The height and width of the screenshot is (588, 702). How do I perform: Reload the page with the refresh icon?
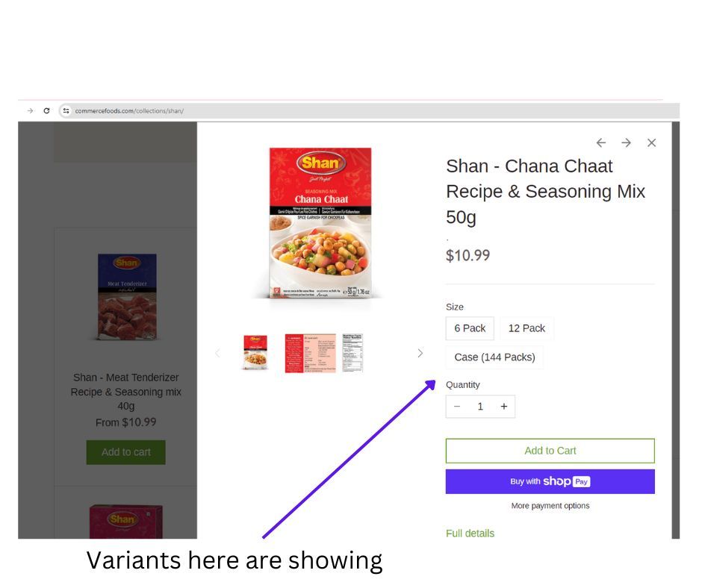(46, 110)
